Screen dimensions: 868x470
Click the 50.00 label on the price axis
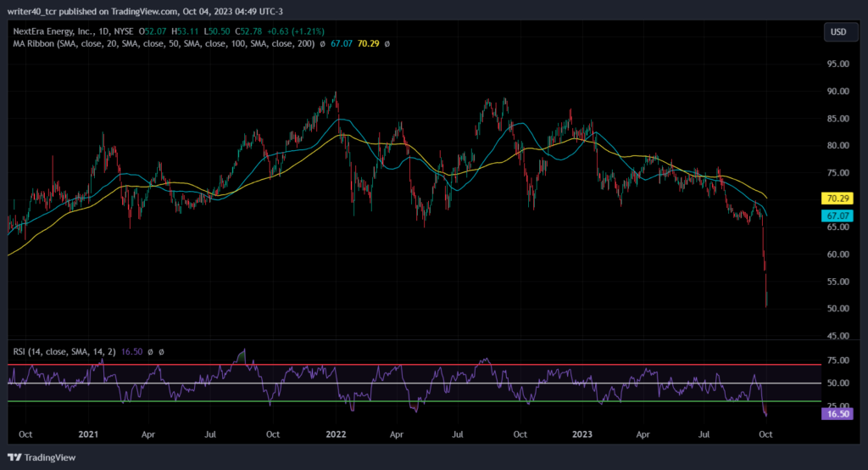pos(838,308)
